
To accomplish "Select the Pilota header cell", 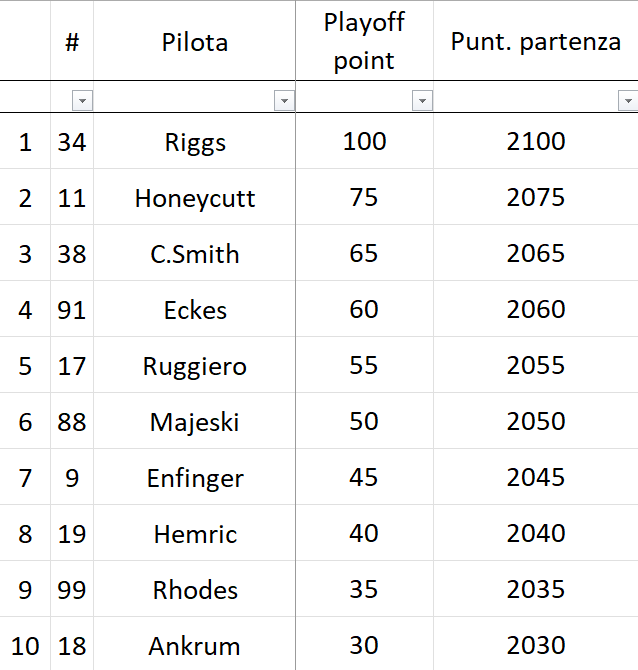I will coord(194,41).
